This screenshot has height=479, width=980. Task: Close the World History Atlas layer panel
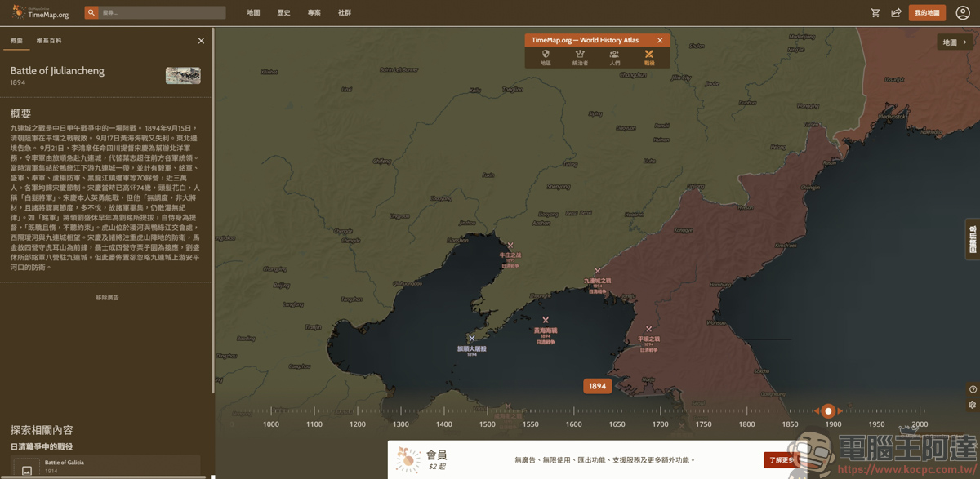[x=660, y=40]
